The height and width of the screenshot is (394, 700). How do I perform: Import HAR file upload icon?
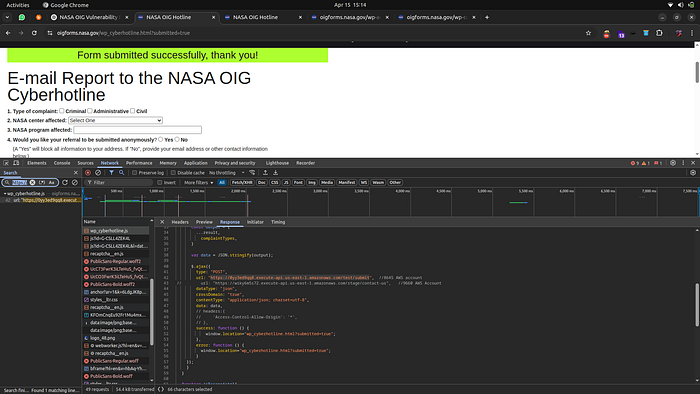point(265,173)
